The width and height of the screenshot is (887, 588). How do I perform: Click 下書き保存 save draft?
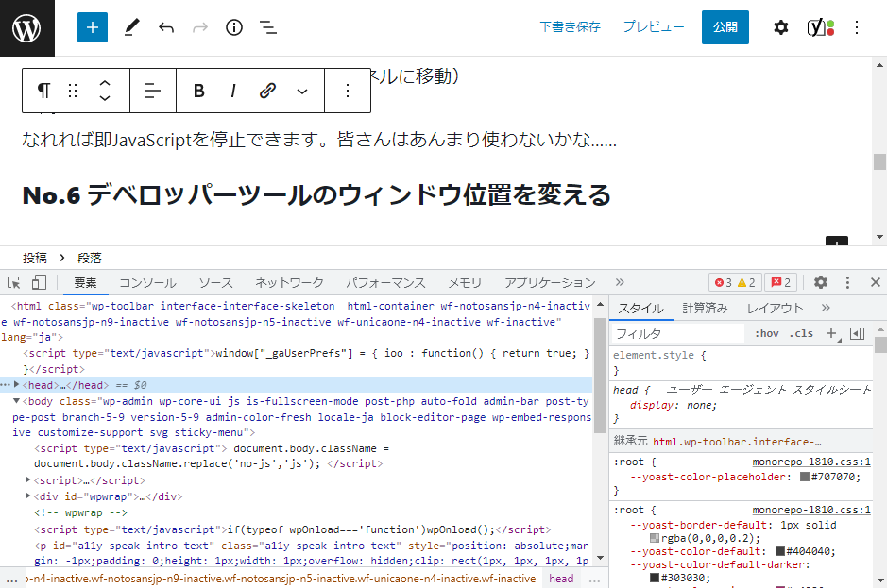(x=571, y=27)
